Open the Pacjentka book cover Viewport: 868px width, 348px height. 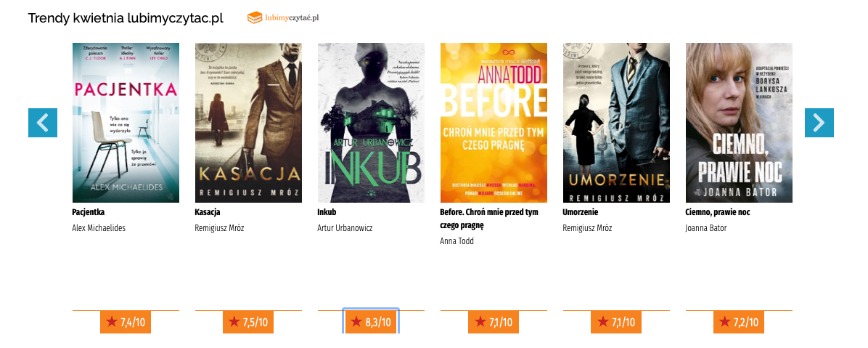126,123
